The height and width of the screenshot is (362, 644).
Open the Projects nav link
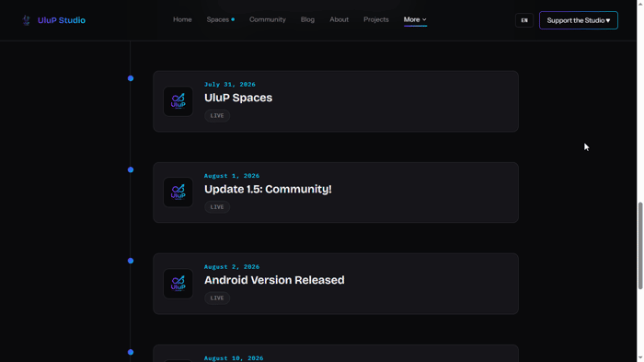coord(375,19)
